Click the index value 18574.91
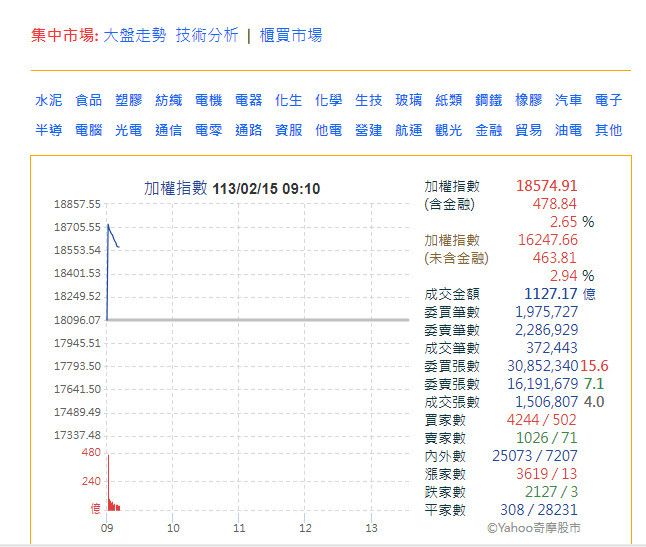The image size is (646, 547). tap(546, 186)
